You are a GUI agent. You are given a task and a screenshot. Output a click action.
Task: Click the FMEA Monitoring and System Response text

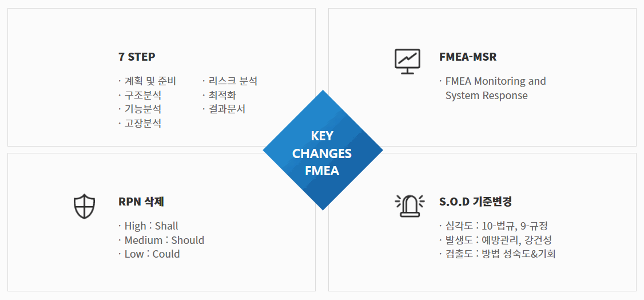(x=492, y=88)
